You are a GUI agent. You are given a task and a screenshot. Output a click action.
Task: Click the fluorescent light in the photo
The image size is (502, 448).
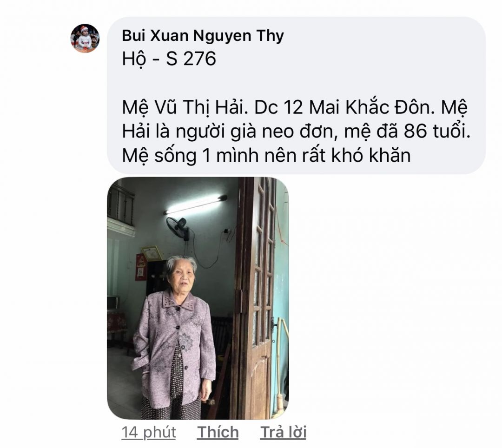point(195,205)
